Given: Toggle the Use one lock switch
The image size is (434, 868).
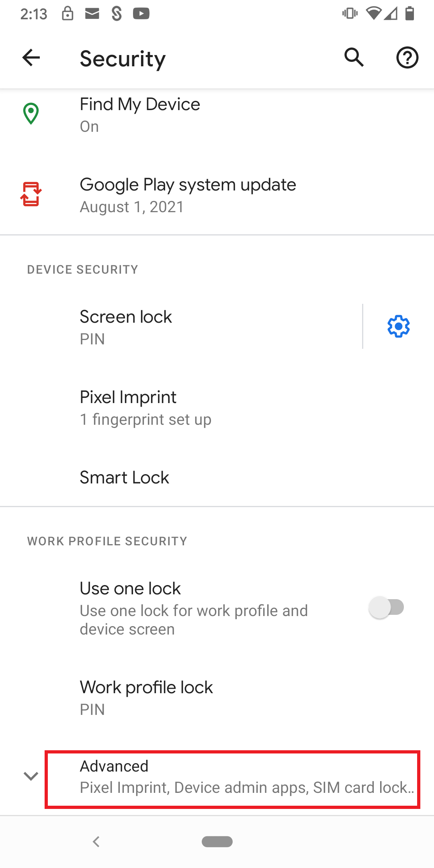Looking at the screenshot, I should click(x=387, y=607).
